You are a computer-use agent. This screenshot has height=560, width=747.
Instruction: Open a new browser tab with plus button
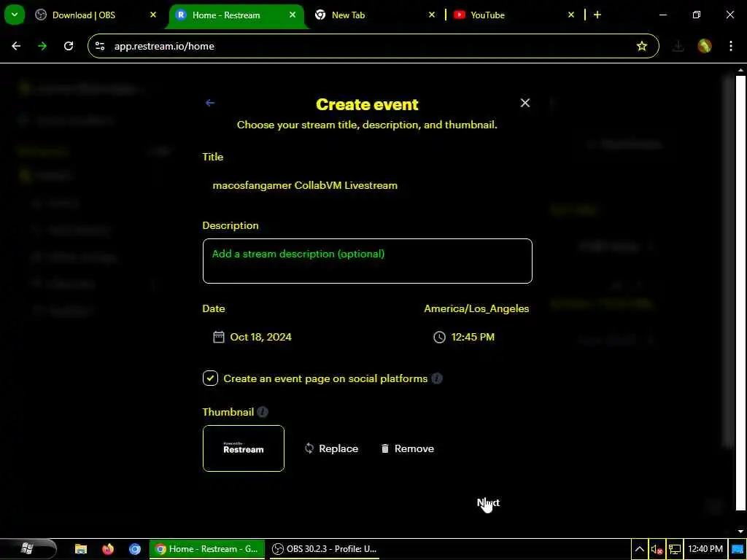coord(597,15)
